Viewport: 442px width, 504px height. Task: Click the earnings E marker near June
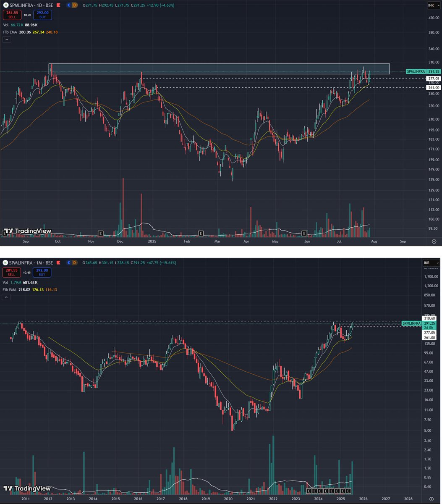304,232
